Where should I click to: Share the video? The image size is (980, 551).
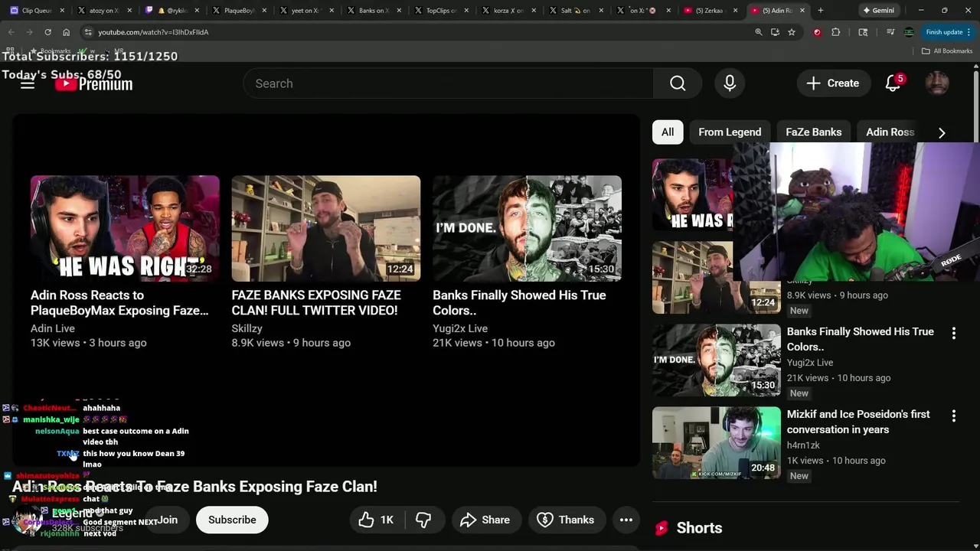(x=485, y=520)
